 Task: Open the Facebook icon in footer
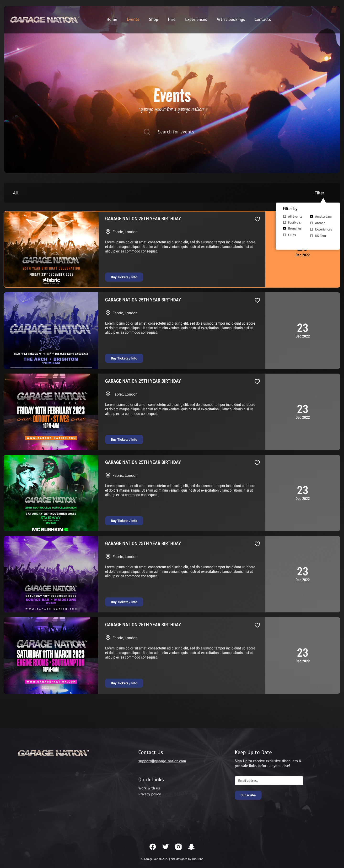click(153, 847)
